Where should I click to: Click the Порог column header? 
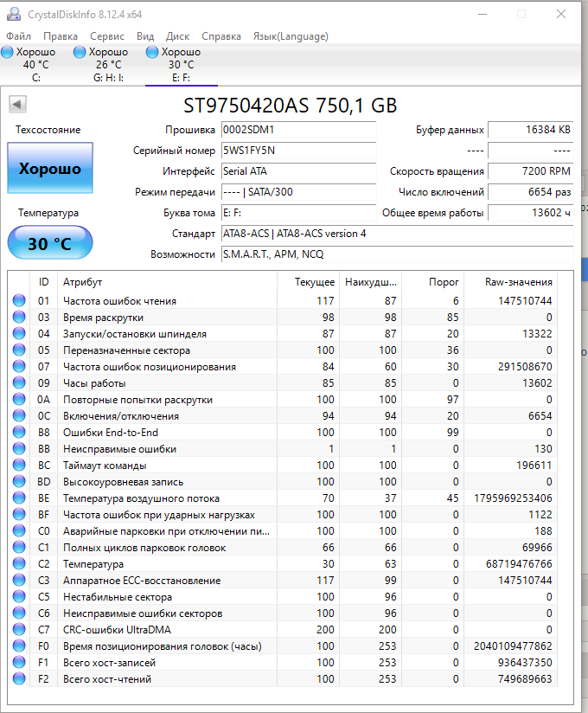433,282
